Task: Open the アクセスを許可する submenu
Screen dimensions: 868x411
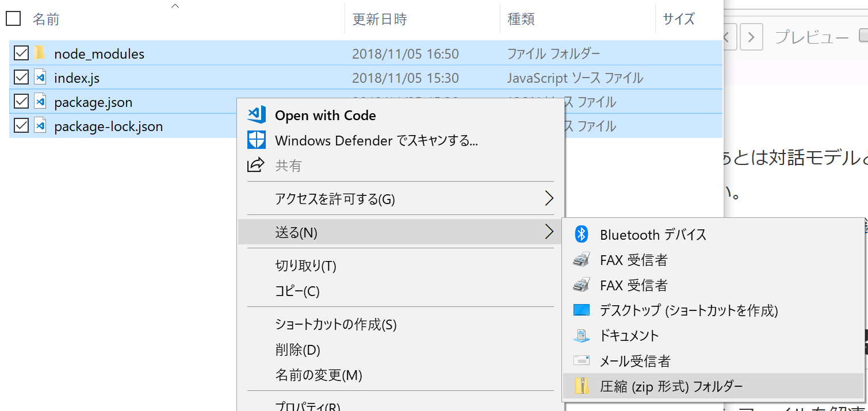Action: click(x=550, y=198)
